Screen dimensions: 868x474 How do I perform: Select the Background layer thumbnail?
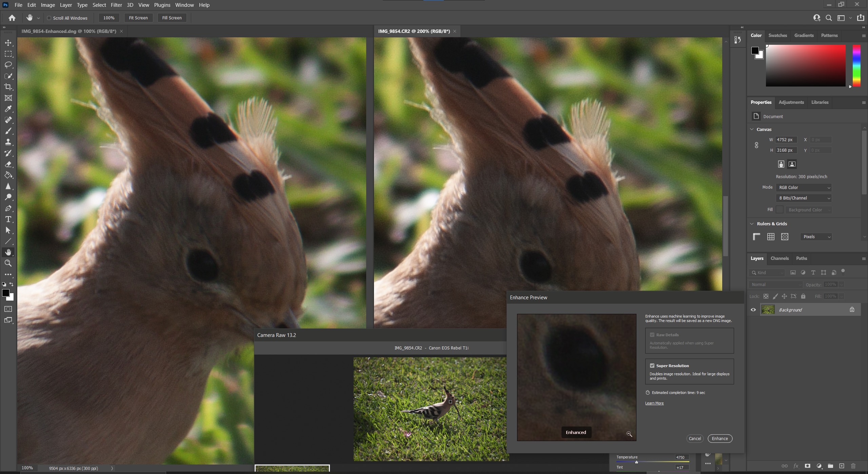(x=768, y=309)
